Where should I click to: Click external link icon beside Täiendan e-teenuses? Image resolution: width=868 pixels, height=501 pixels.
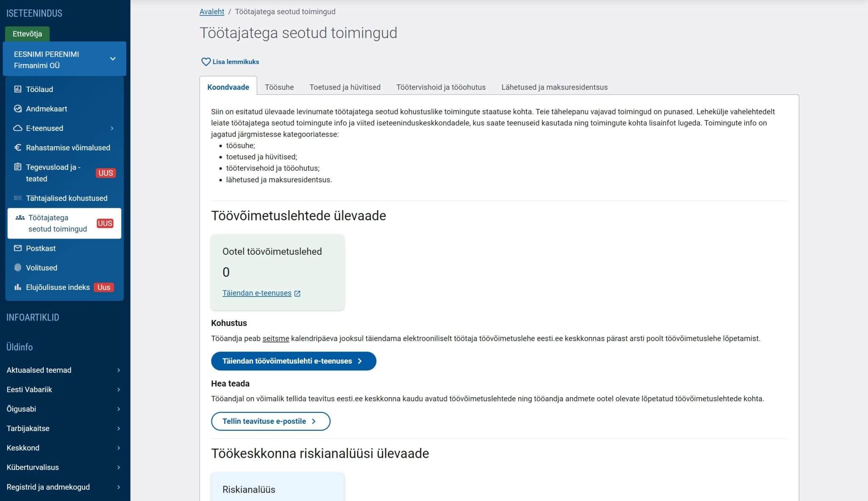298,293
